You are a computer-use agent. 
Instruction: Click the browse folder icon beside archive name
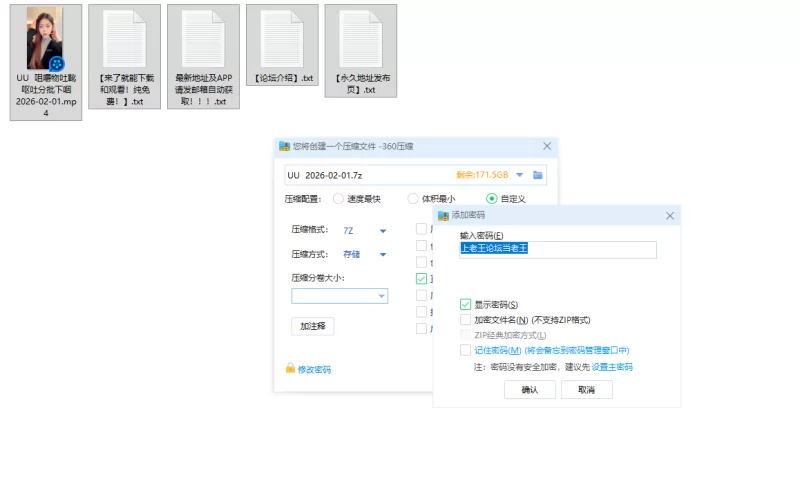pyautogui.click(x=538, y=175)
